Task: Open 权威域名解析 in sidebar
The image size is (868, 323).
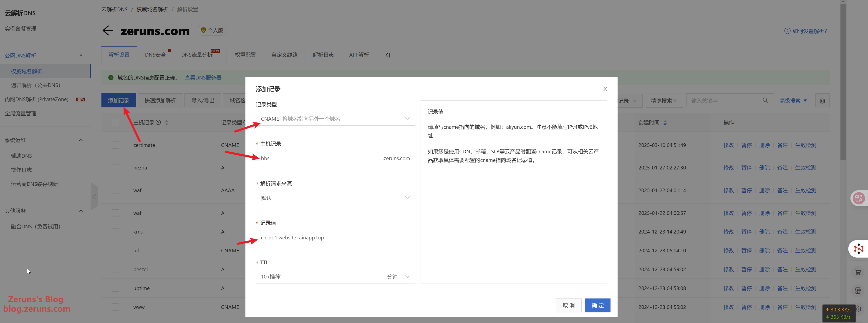Action: (x=27, y=71)
